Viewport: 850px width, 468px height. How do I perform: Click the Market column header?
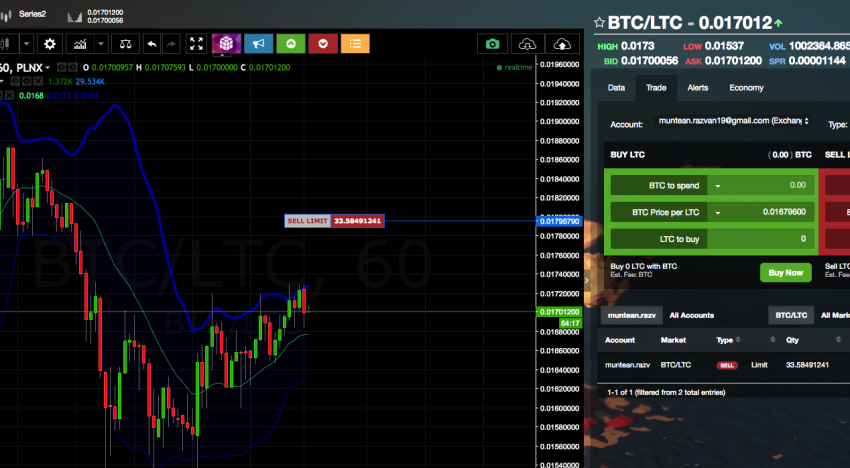point(673,340)
